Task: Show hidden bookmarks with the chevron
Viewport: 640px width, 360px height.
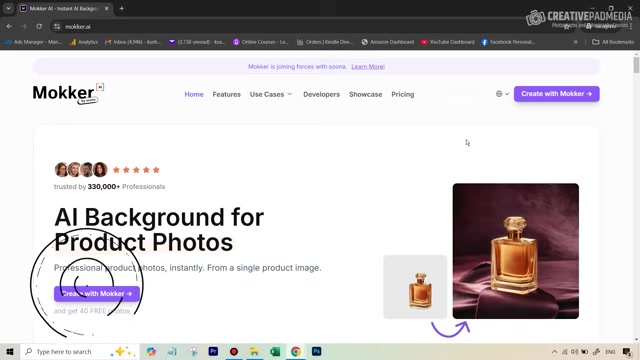Action: pos(576,42)
